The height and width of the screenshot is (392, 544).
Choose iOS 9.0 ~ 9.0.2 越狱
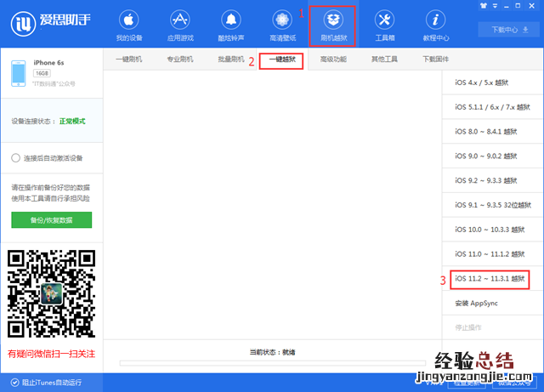pos(492,156)
